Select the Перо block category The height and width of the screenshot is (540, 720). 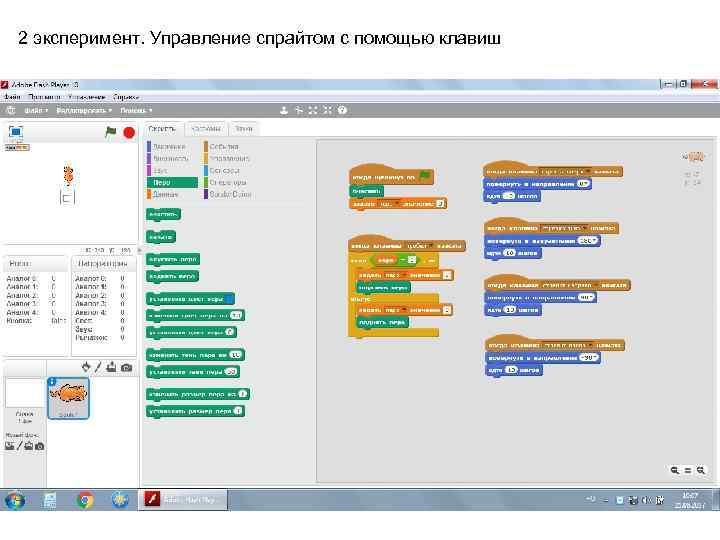(173, 182)
